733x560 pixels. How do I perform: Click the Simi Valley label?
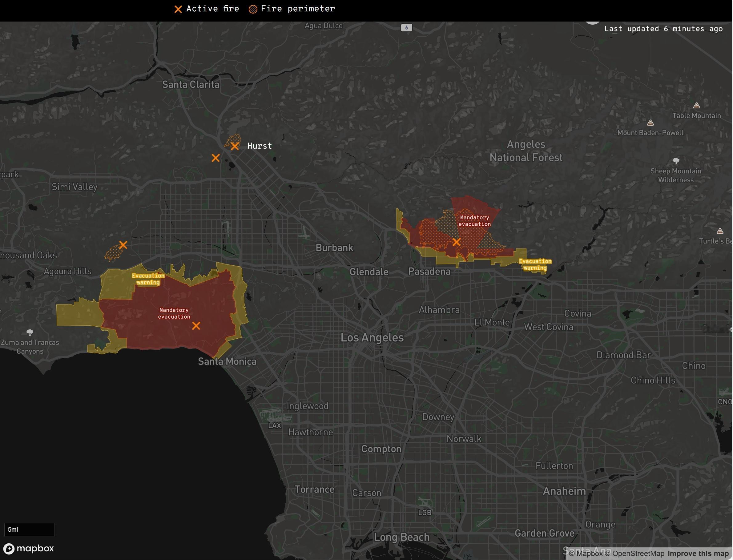tap(75, 187)
